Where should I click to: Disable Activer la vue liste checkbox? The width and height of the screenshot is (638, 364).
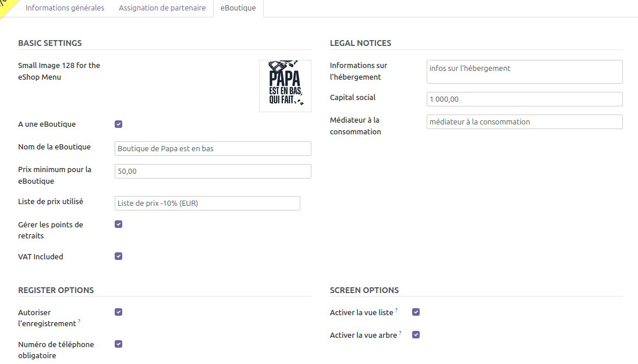point(416,312)
